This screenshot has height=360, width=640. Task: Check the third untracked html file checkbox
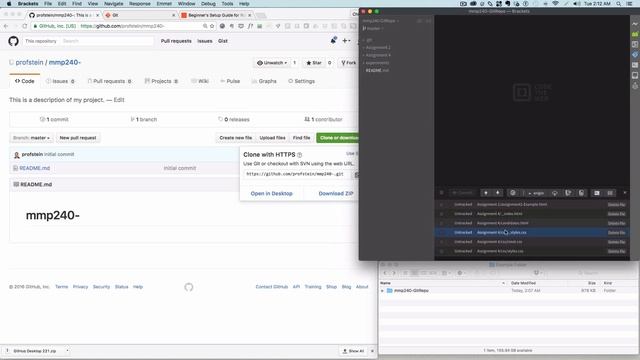(442, 223)
